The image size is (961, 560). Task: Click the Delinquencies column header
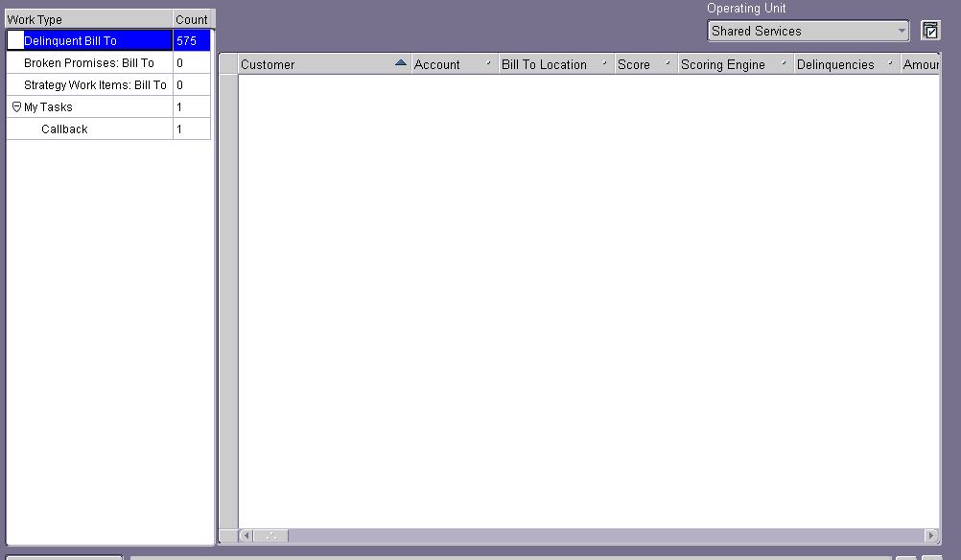[847, 64]
